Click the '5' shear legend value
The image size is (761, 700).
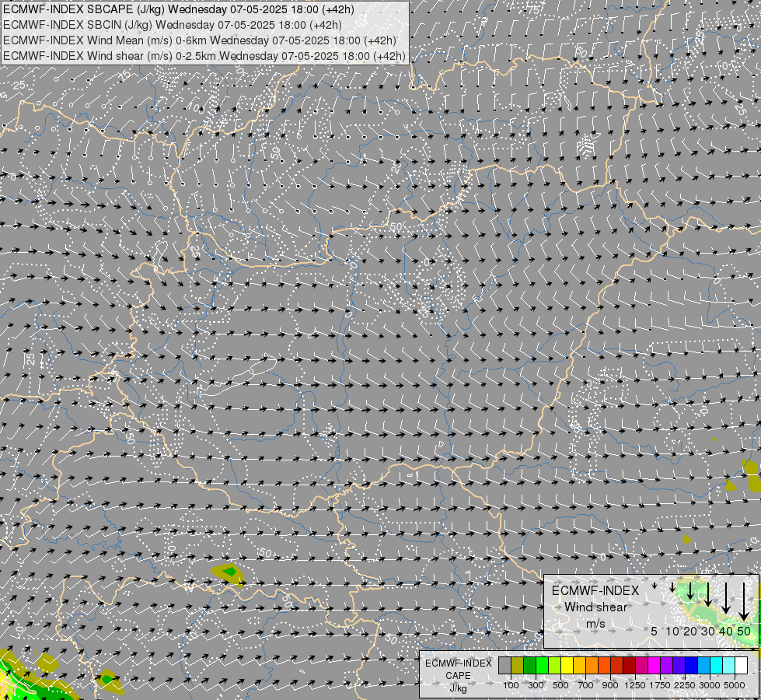655,631
